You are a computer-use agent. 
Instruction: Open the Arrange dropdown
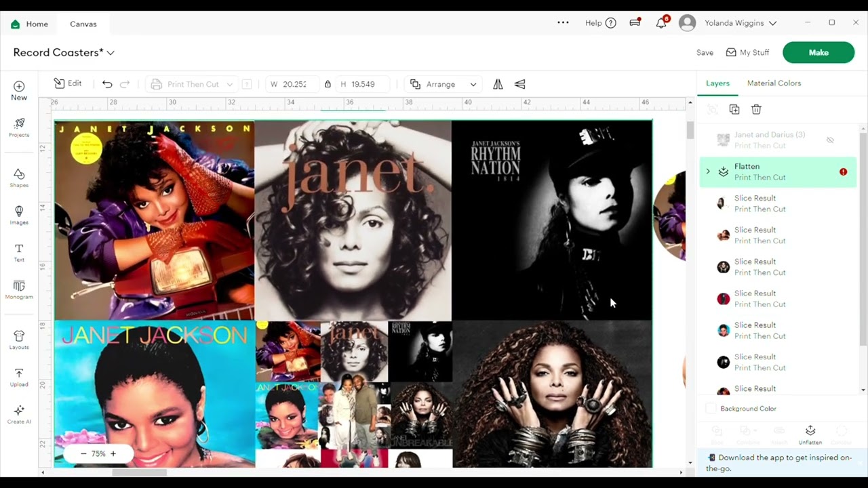point(443,84)
